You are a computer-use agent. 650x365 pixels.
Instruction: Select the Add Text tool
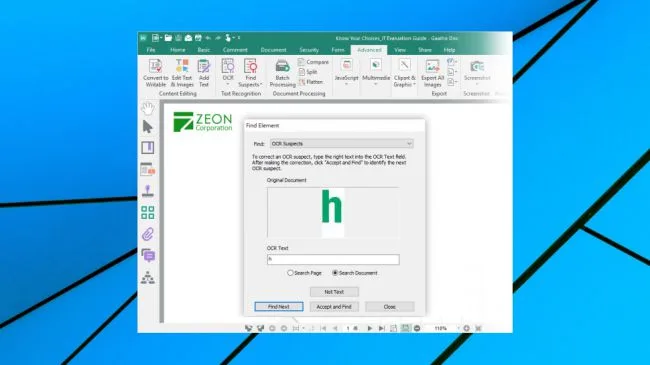204,73
